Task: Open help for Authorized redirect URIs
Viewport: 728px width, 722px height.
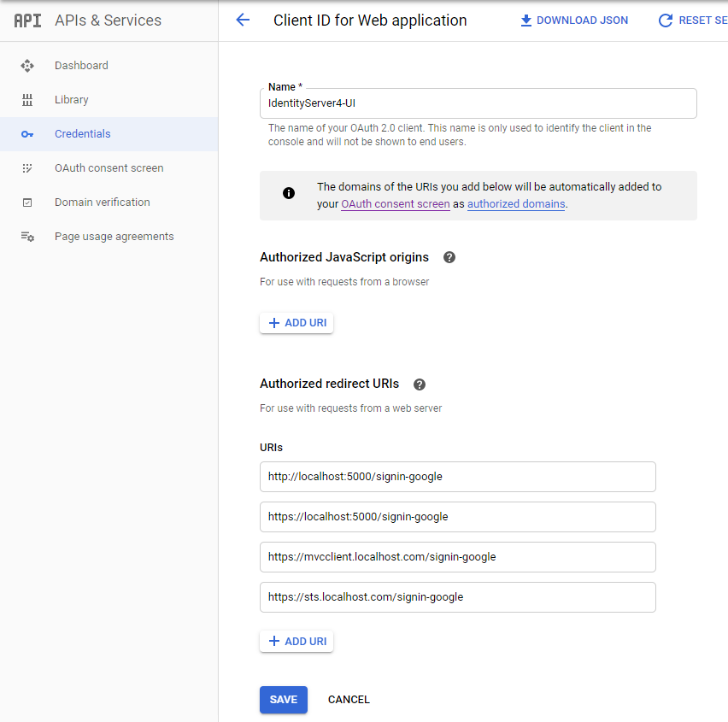Action: [x=420, y=384]
